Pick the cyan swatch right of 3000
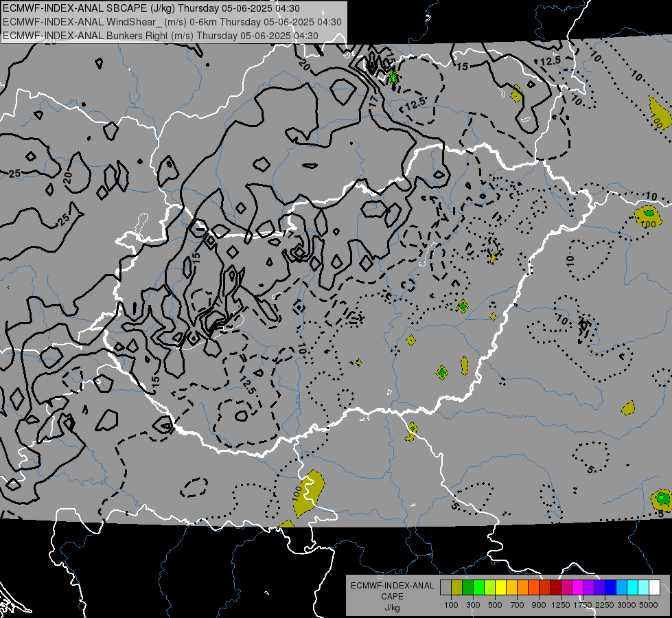 click(x=633, y=588)
